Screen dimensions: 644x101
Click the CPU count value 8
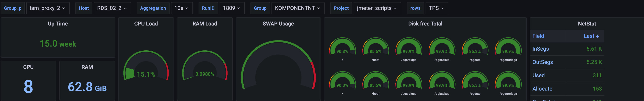28,87
